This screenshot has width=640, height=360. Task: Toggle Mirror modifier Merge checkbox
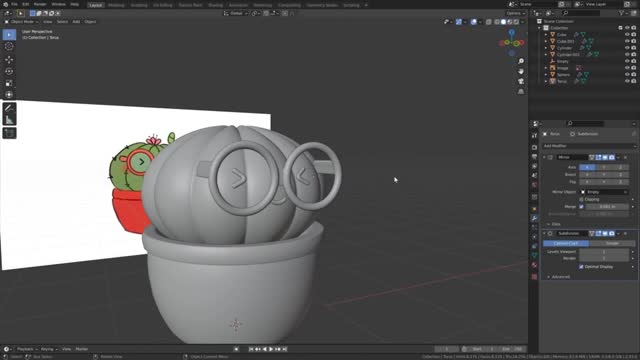(x=581, y=207)
